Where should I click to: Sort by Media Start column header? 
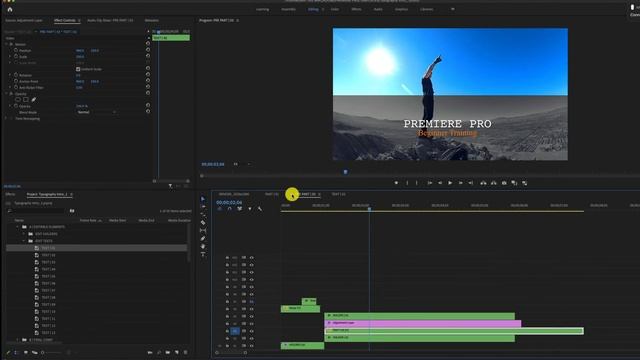point(117,220)
